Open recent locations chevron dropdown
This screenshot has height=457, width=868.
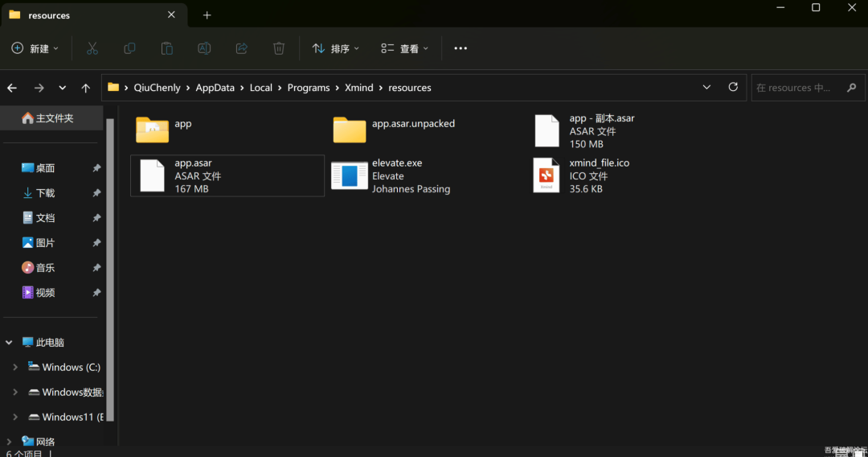click(63, 88)
